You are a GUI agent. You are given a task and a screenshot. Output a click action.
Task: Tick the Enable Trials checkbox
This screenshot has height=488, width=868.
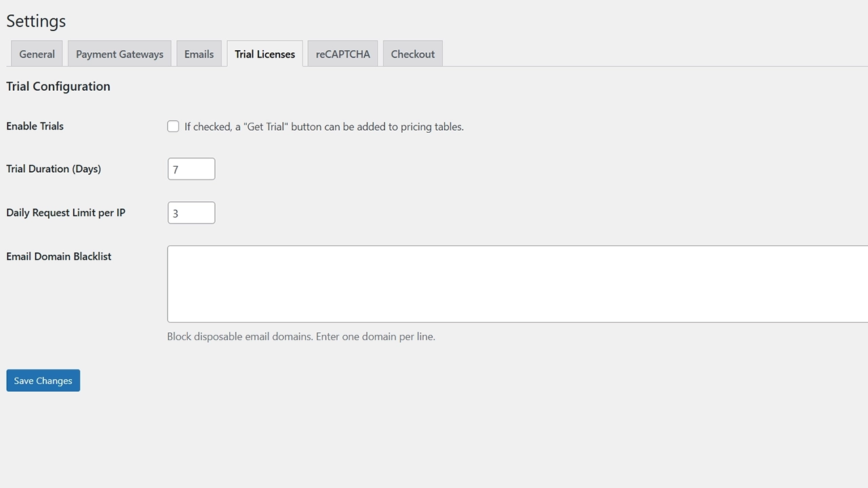(174, 127)
